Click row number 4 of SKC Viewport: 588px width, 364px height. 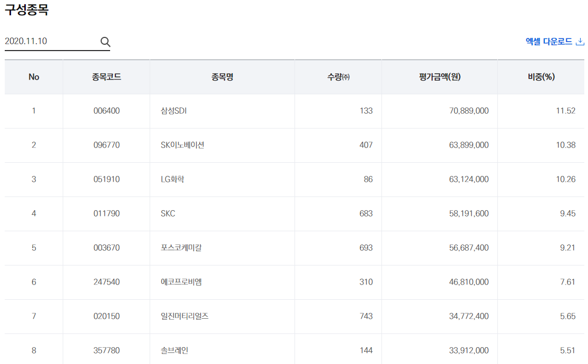tap(34, 214)
